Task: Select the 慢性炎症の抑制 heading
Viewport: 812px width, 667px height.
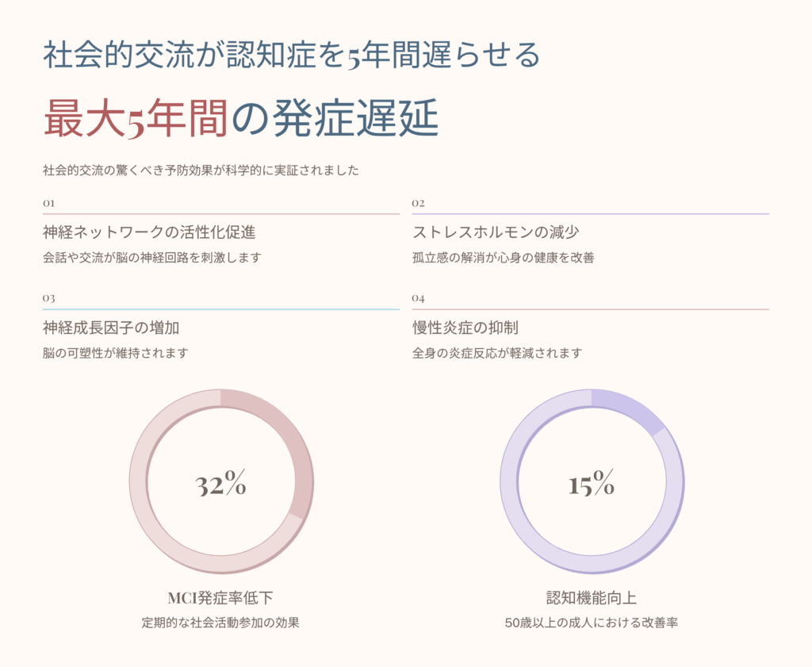Action: tap(465, 328)
